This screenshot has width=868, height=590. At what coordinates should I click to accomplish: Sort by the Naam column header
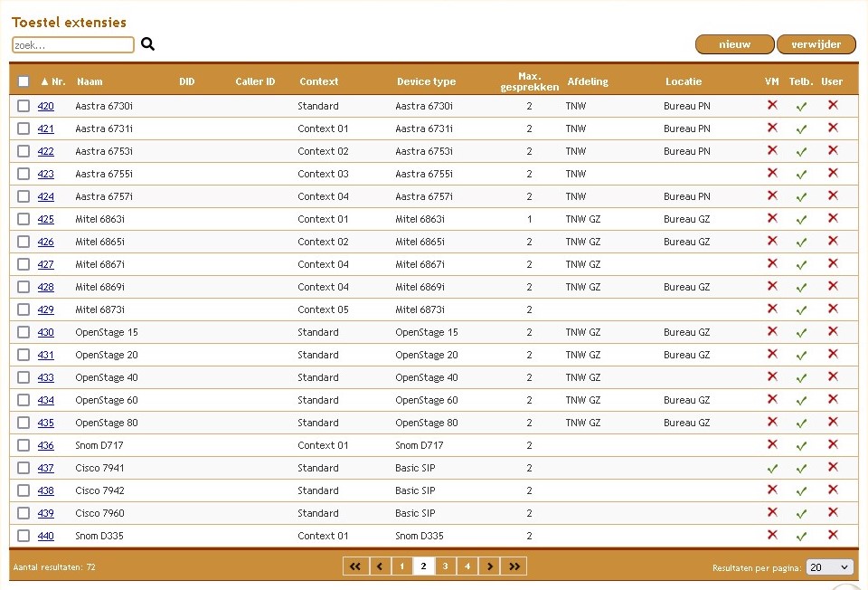(x=90, y=81)
